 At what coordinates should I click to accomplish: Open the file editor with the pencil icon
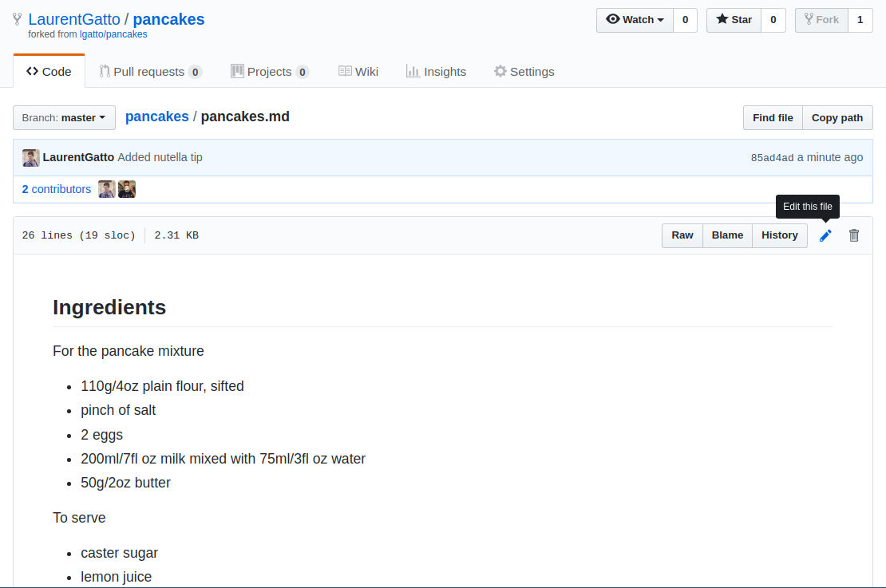coord(825,235)
